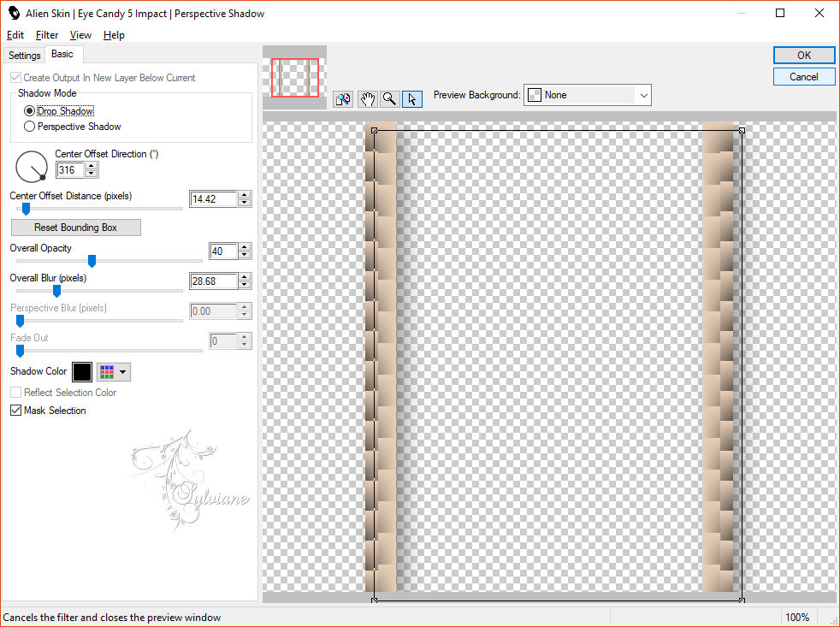Click the top-right bounding box handle
Viewport: 840px width, 627px height.
click(x=742, y=130)
